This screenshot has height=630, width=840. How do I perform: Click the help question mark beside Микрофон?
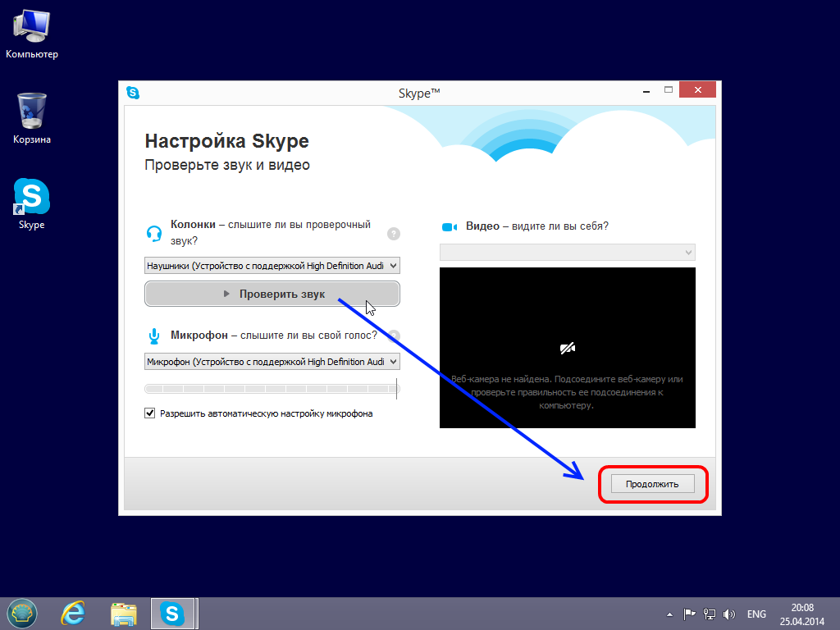pos(394,336)
